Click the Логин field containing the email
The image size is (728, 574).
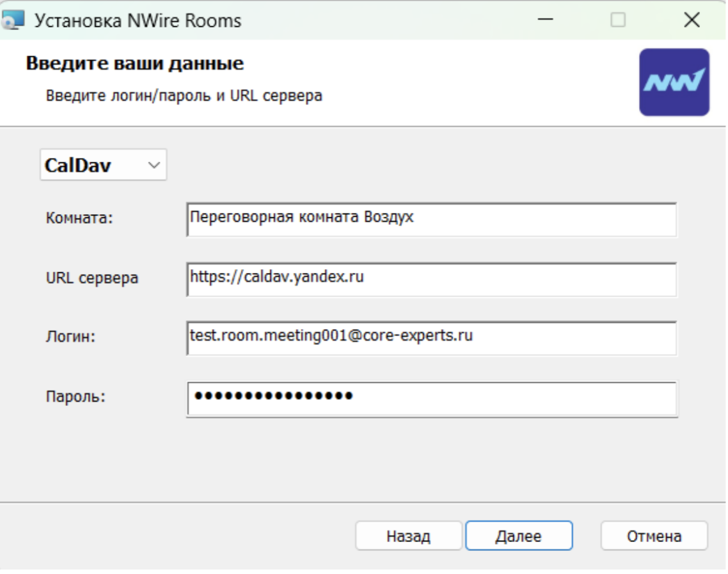click(x=431, y=337)
